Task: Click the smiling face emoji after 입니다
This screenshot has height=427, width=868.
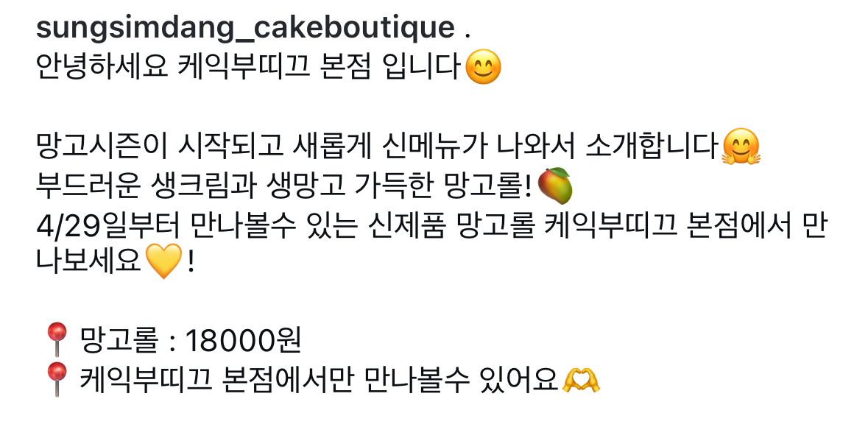Action: 483,67
